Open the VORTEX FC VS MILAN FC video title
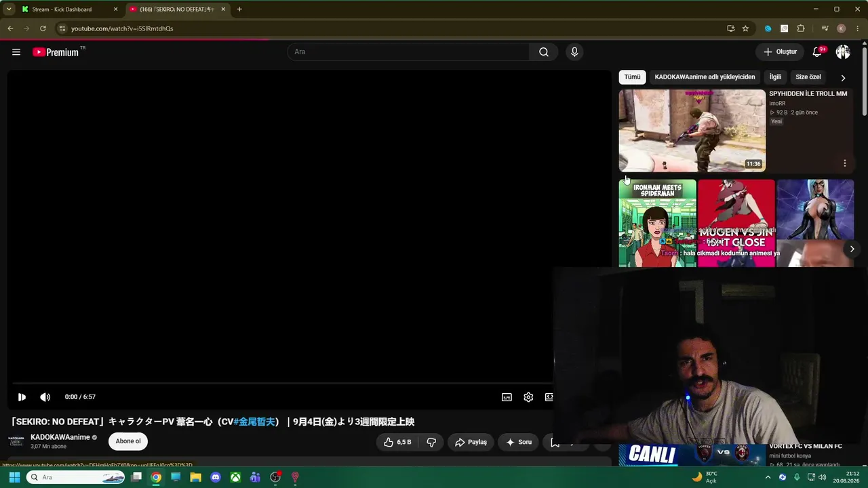868x488 pixels. (806, 447)
